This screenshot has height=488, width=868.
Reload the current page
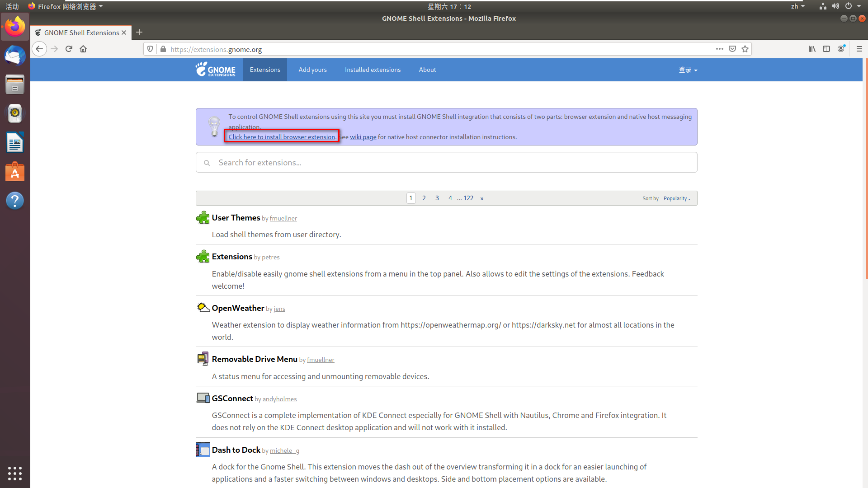tap(69, 49)
